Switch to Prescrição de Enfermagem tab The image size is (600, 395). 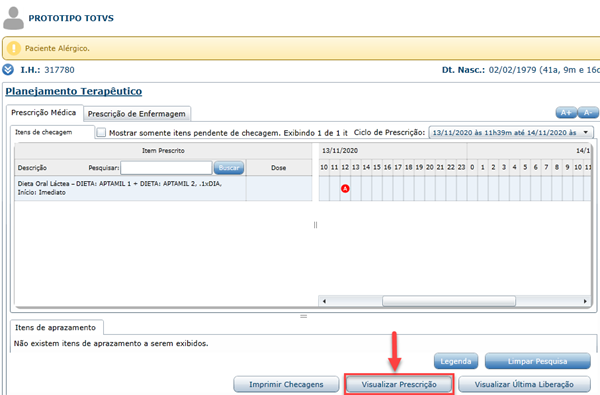click(137, 114)
